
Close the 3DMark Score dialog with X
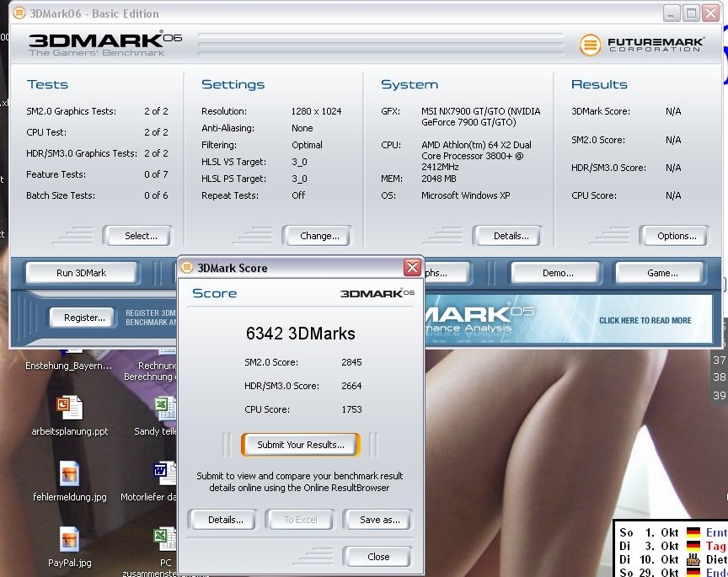pos(412,267)
